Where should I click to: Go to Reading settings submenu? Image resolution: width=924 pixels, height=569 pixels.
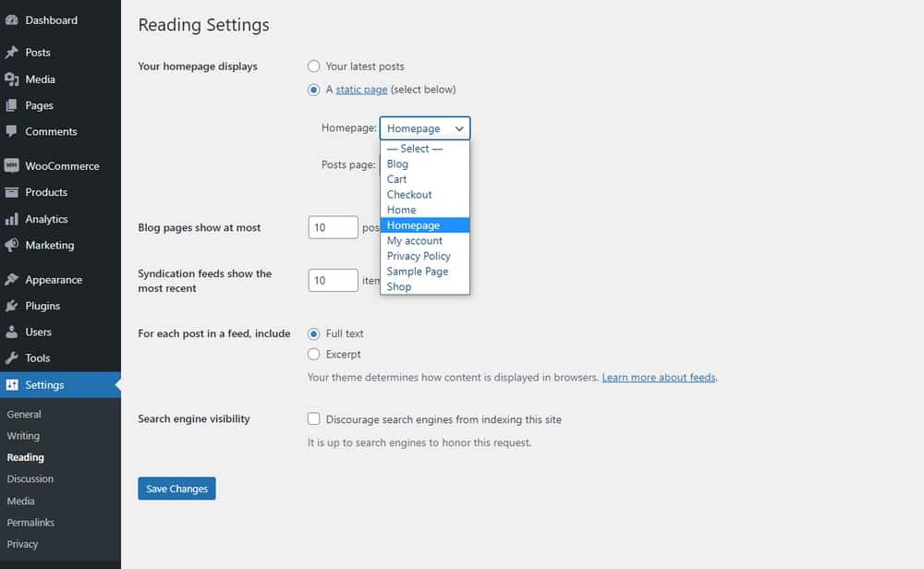[25, 457]
